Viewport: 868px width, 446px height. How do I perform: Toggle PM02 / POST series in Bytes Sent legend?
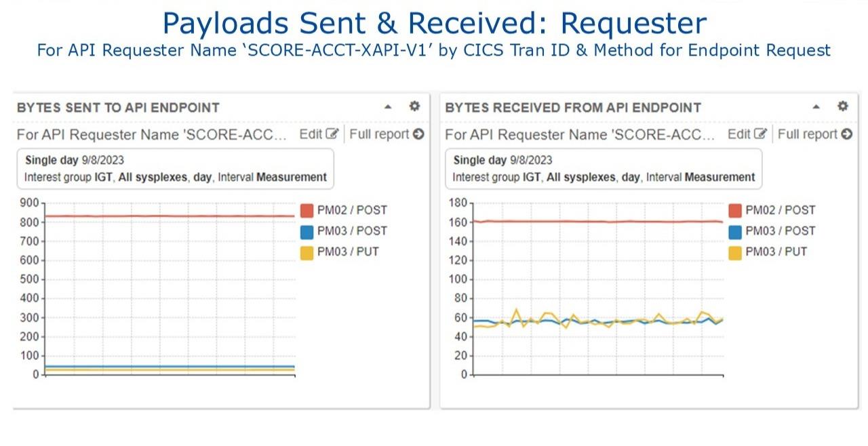pyautogui.click(x=344, y=210)
